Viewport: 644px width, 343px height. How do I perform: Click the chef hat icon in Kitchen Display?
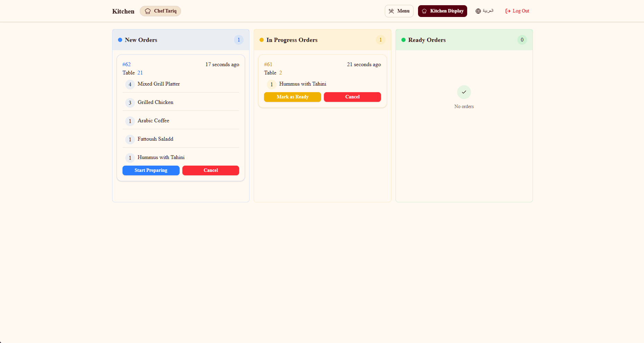(x=424, y=11)
